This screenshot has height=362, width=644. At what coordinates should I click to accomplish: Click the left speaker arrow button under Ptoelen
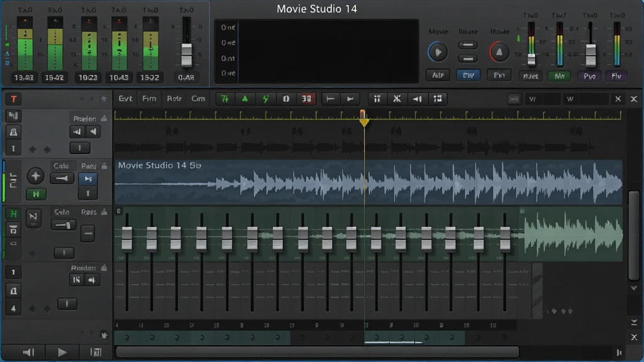coord(77,132)
